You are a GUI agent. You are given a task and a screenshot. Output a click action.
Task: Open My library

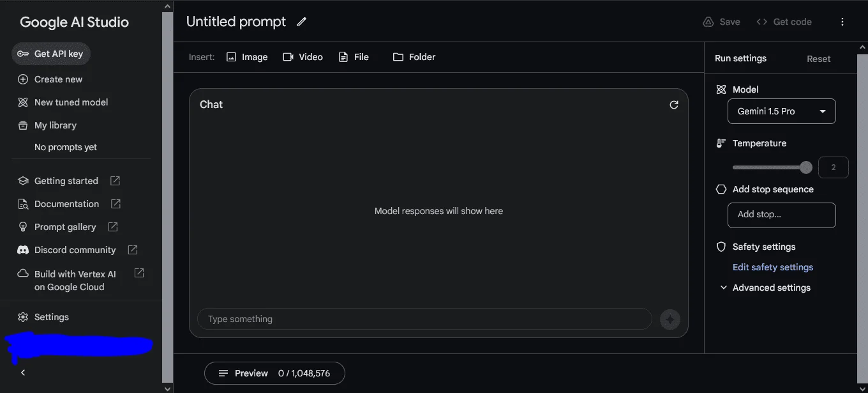pyautogui.click(x=56, y=125)
